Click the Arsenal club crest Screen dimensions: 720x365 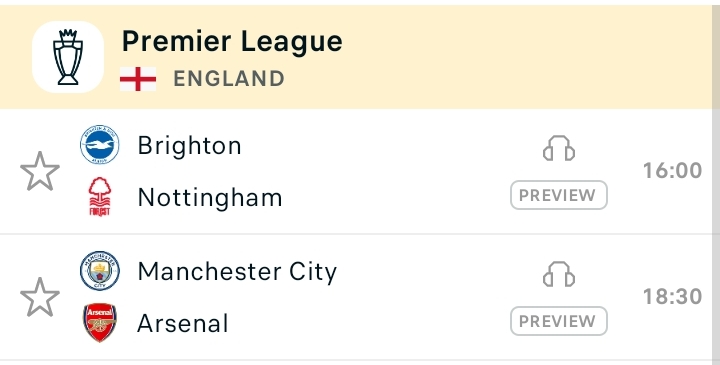(100, 322)
